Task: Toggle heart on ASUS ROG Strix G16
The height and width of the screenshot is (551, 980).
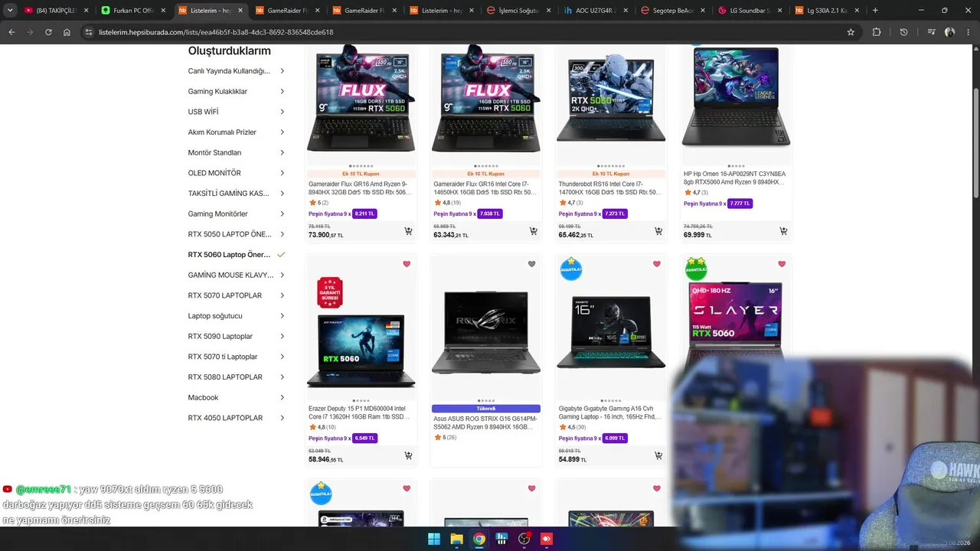Action: pos(531,264)
